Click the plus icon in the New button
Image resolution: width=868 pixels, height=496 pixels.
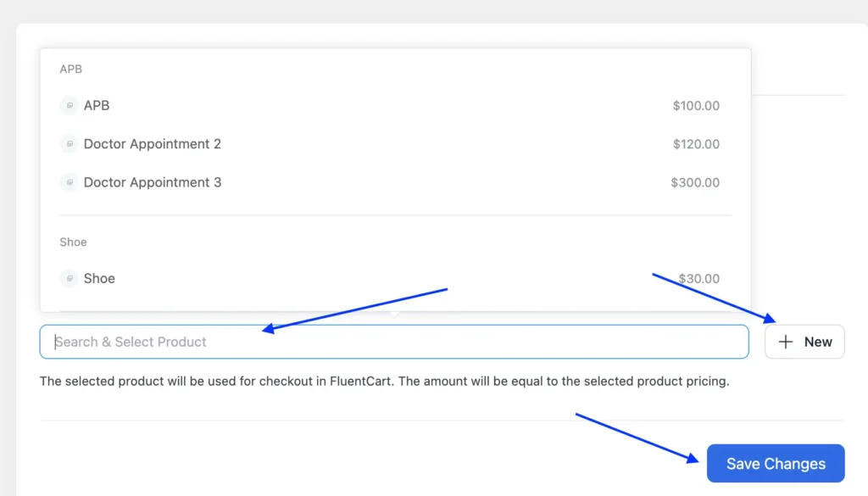786,342
